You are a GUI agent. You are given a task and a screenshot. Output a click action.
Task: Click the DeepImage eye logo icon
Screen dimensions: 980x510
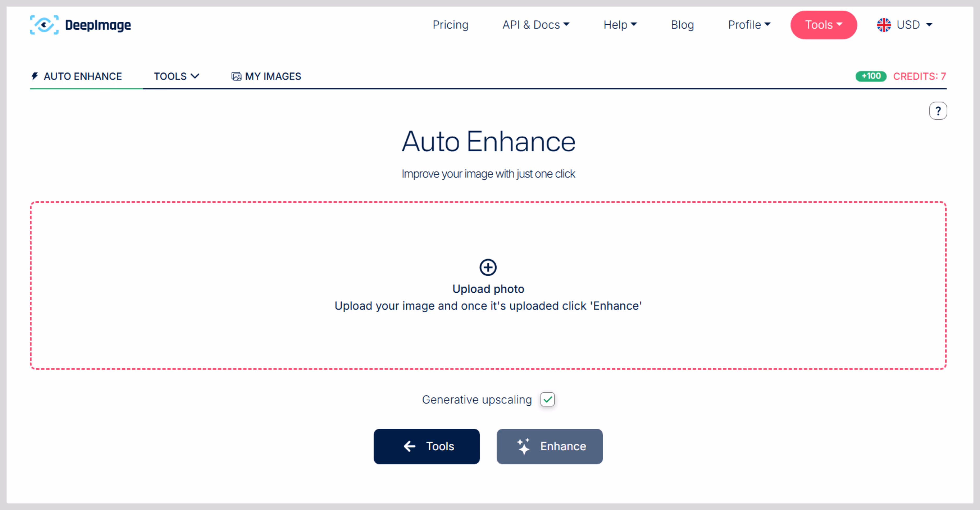coord(44,25)
